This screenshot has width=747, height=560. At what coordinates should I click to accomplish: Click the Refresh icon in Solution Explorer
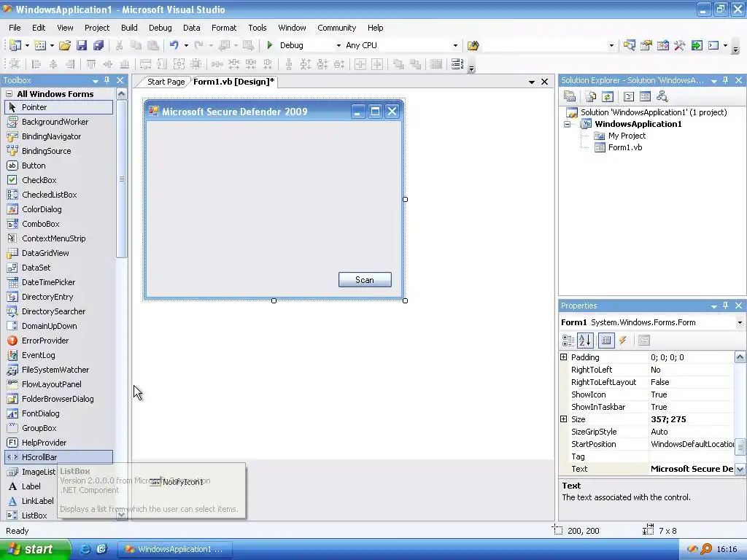[608, 97]
